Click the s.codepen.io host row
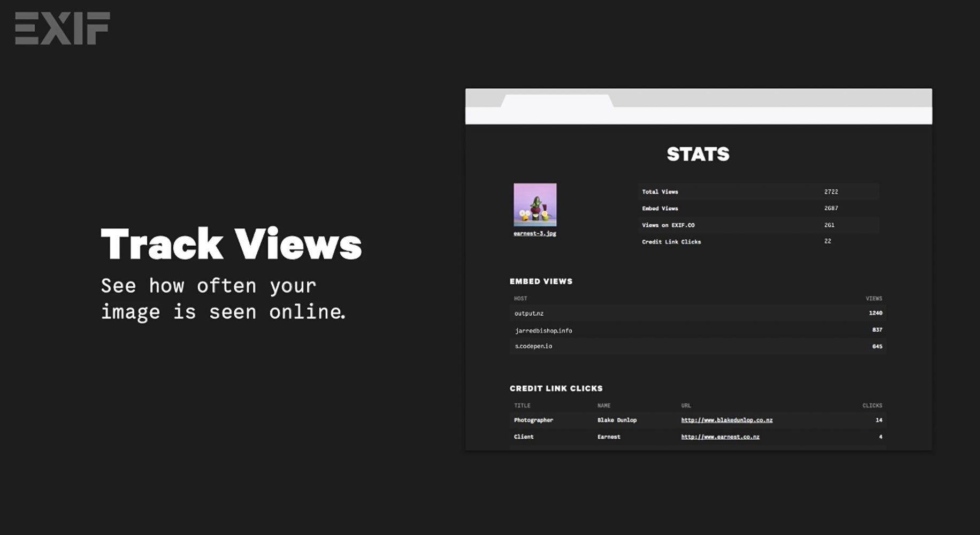Image resolution: width=980 pixels, height=535 pixels. pos(698,346)
